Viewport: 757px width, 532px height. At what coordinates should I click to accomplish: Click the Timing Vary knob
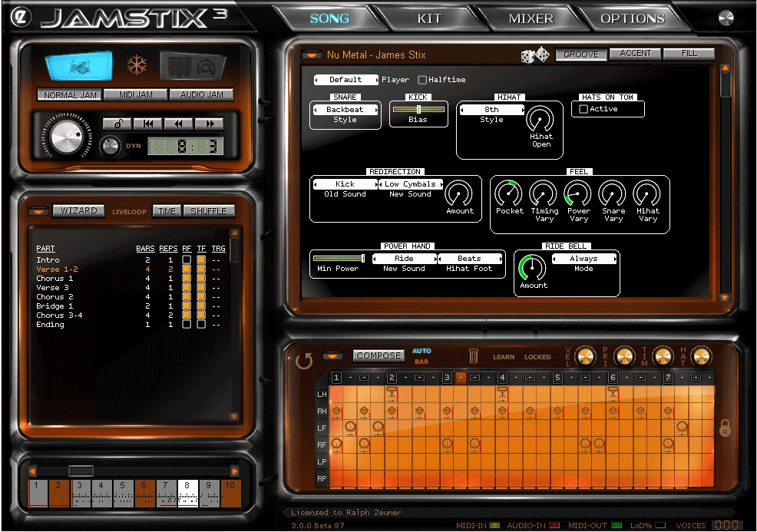544,193
